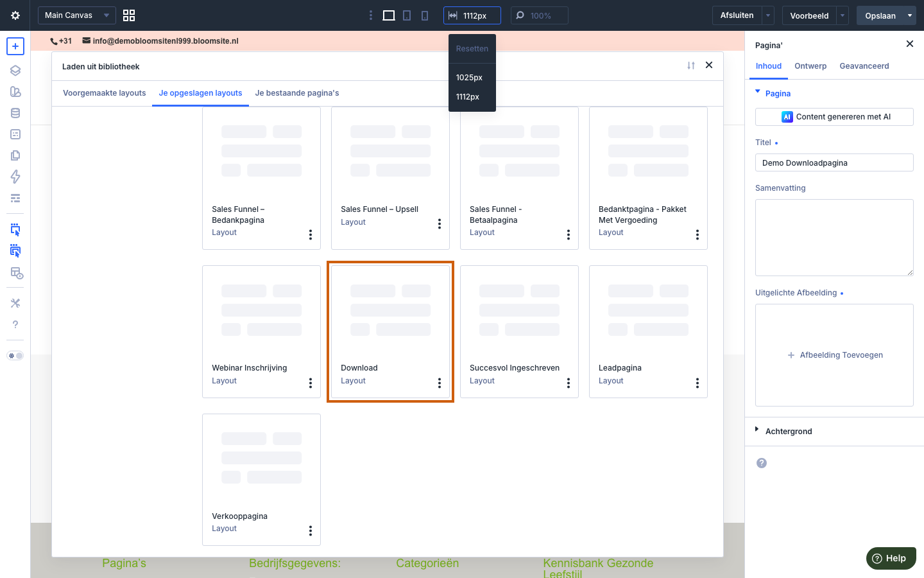Image resolution: width=924 pixels, height=578 pixels.
Task: Open options menu for Verkooppagina layout
Action: pyautogui.click(x=311, y=530)
